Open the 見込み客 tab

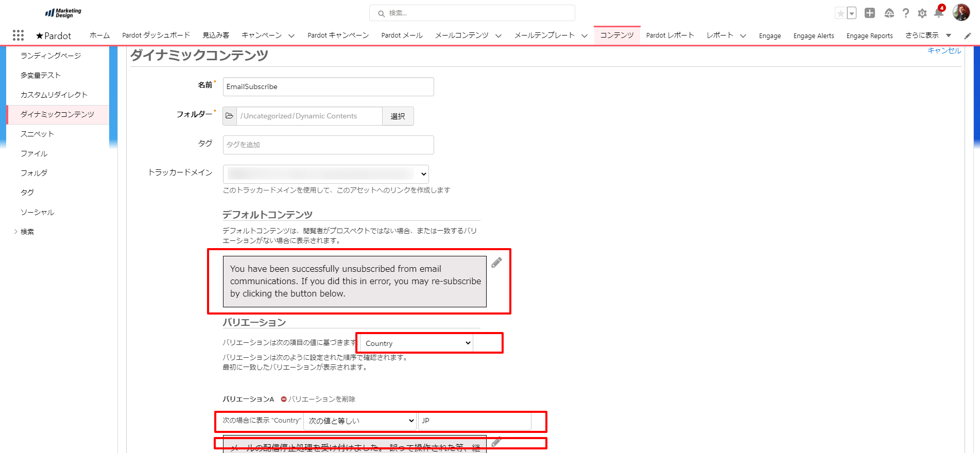point(216,36)
